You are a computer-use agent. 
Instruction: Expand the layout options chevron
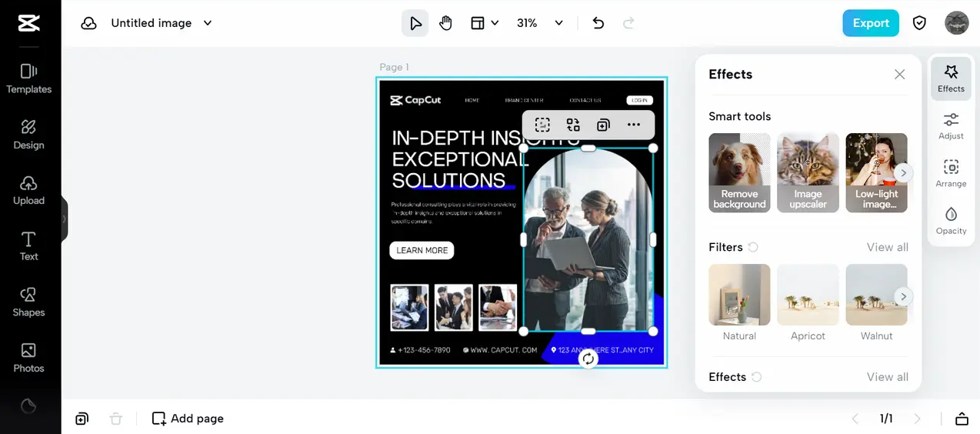pyautogui.click(x=495, y=23)
